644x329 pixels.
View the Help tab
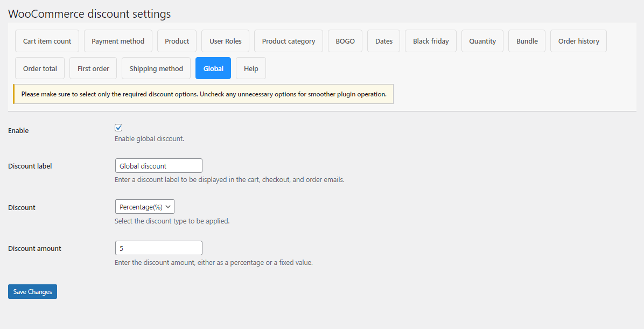(x=250, y=68)
